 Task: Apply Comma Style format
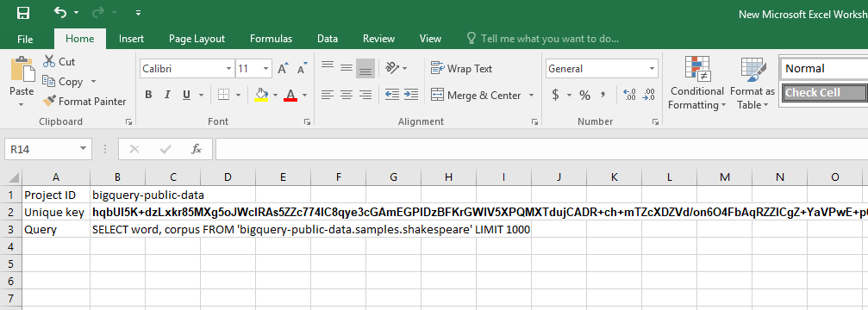click(x=603, y=95)
